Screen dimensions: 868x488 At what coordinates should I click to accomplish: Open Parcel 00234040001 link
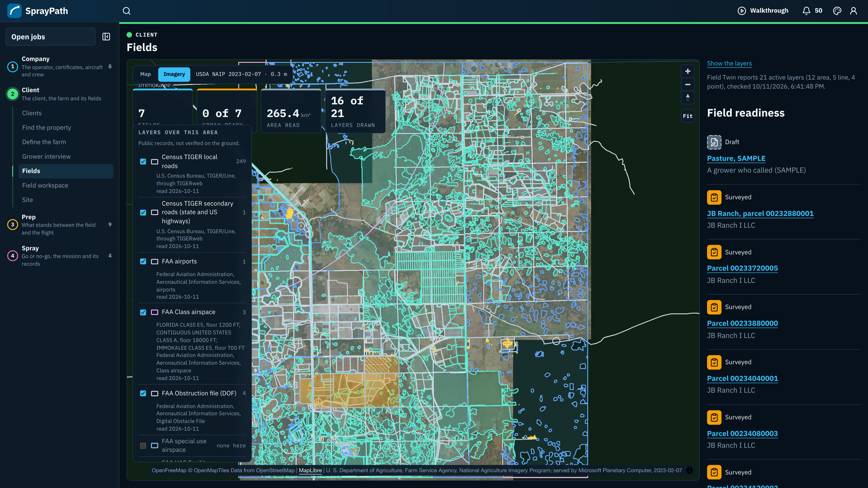click(742, 379)
